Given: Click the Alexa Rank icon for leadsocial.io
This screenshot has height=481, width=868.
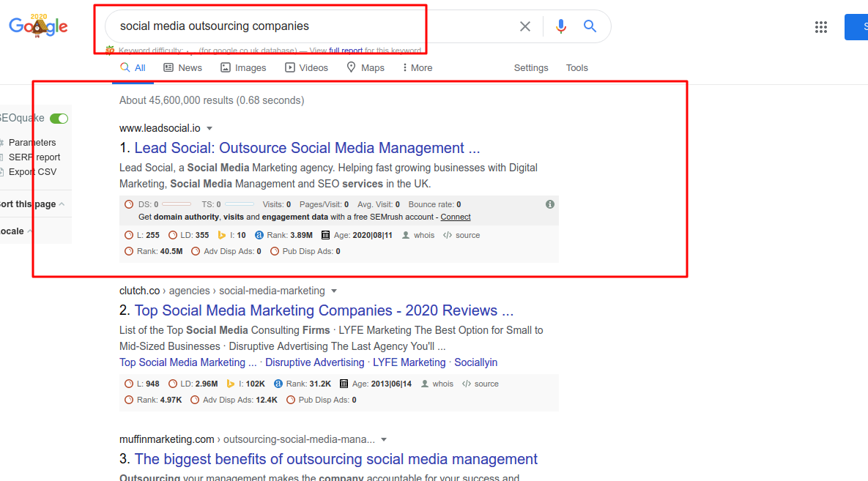Looking at the screenshot, I should (259, 235).
